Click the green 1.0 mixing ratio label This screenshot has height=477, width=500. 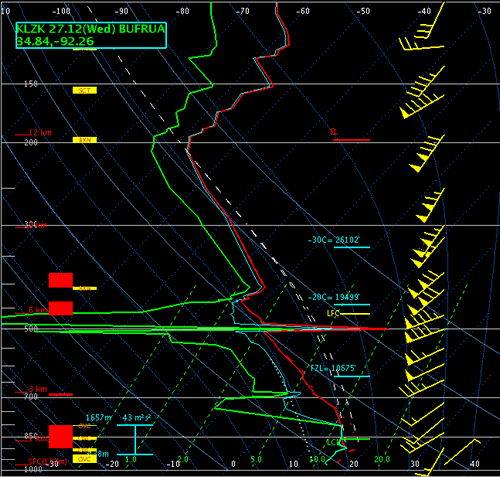click(131, 459)
